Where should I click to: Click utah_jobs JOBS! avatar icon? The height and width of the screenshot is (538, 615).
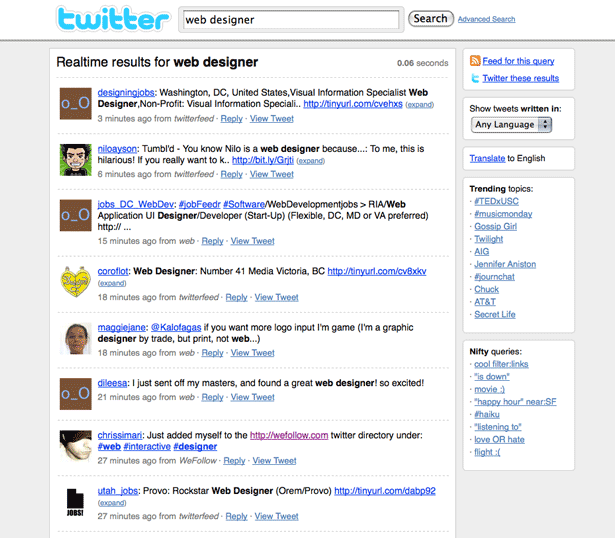[75, 502]
